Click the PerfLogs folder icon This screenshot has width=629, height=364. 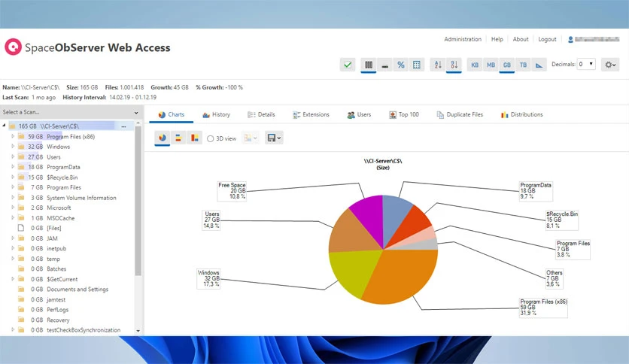tap(21, 310)
